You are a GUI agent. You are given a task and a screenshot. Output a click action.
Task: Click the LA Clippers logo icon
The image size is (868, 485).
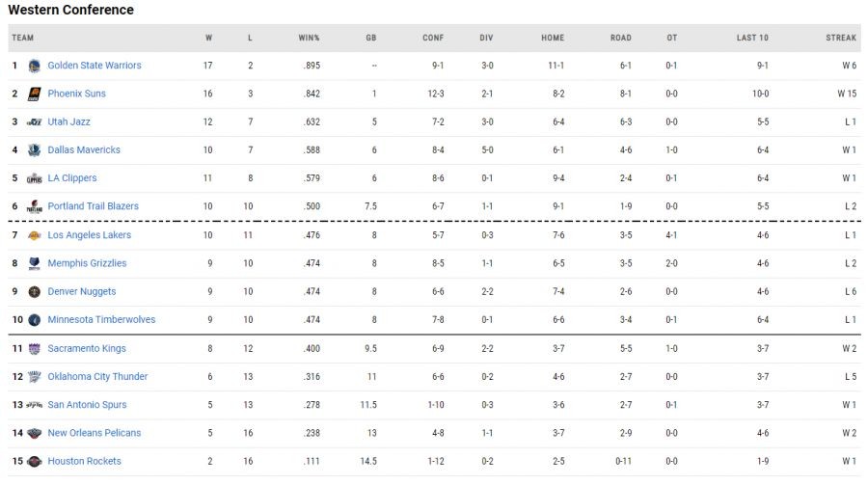click(x=35, y=178)
